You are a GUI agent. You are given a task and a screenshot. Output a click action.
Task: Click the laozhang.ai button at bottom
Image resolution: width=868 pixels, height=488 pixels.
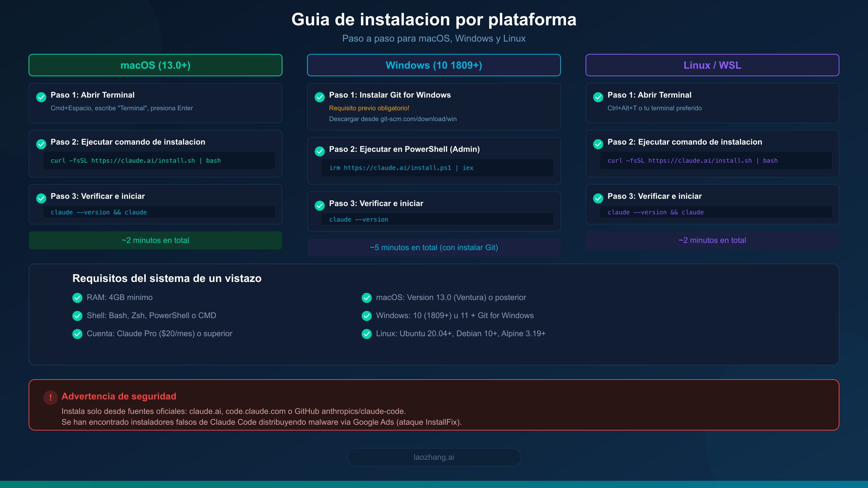tap(434, 457)
